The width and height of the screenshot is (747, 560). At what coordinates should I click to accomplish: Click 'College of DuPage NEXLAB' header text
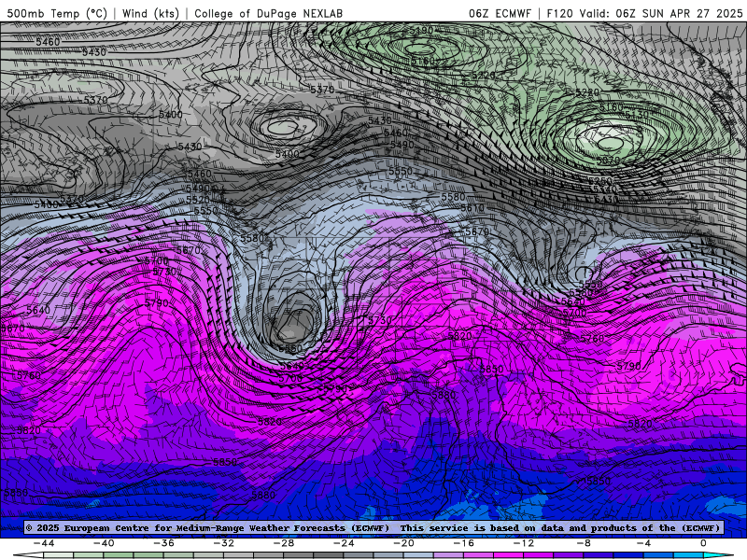coord(268,13)
